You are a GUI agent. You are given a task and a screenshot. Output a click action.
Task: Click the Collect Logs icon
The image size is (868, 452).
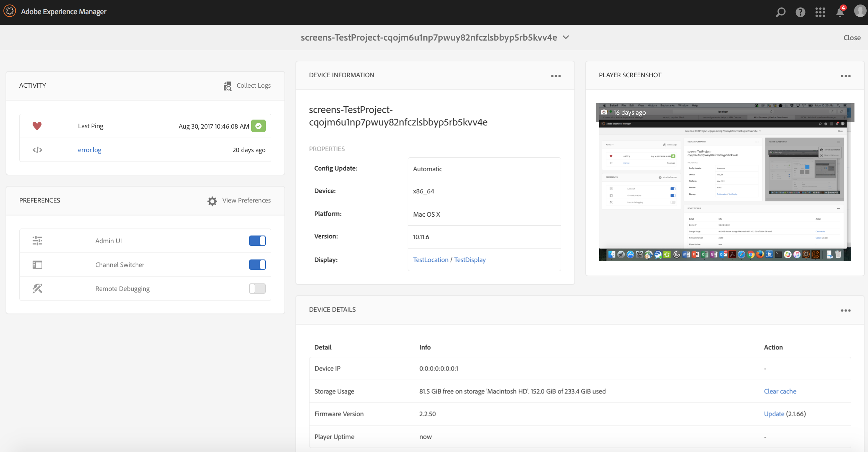(x=227, y=85)
